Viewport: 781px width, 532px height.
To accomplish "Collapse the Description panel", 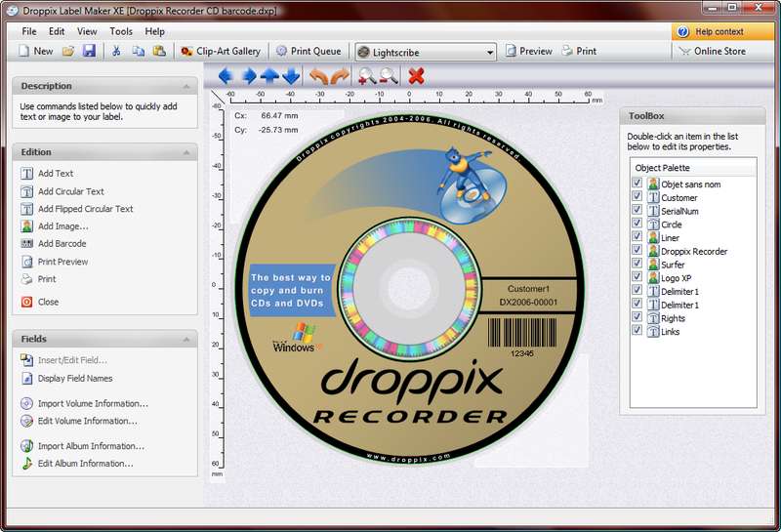I will (x=186, y=87).
